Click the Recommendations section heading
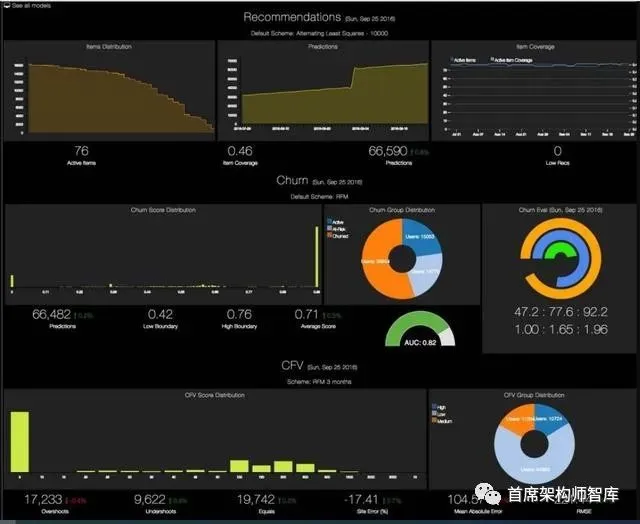 292,17
